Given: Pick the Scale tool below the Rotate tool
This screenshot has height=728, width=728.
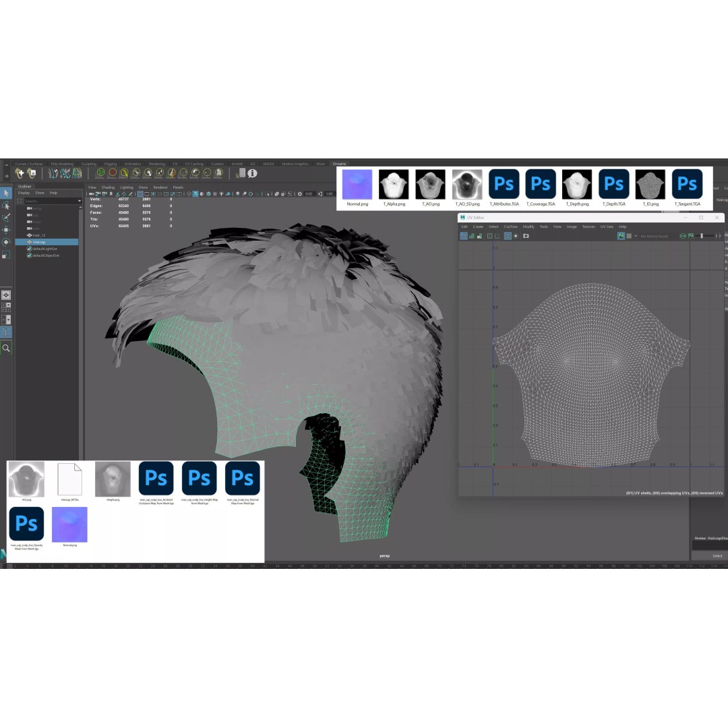Looking at the screenshot, I should tap(7, 251).
